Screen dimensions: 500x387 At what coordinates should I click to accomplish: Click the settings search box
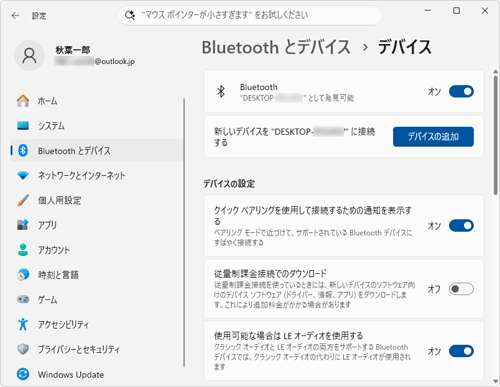(250, 15)
